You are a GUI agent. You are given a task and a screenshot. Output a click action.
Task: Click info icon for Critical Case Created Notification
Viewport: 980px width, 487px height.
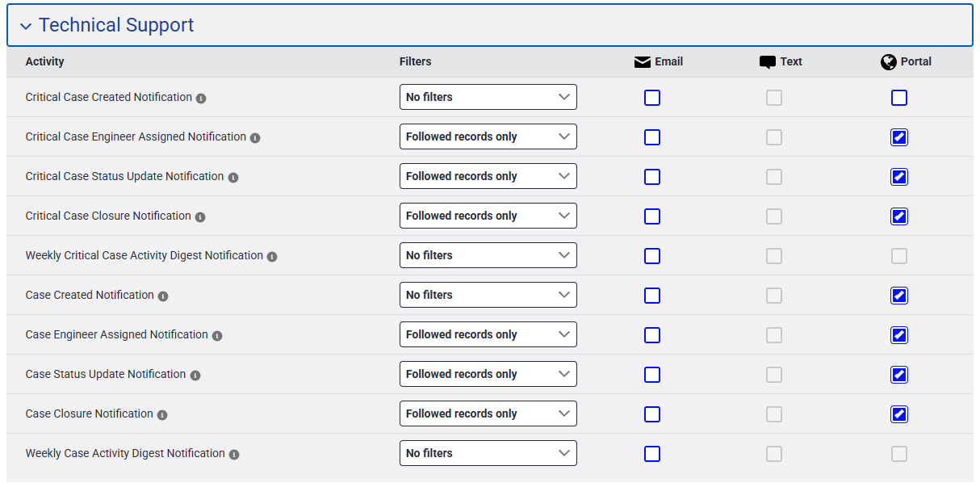[x=201, y=99]
